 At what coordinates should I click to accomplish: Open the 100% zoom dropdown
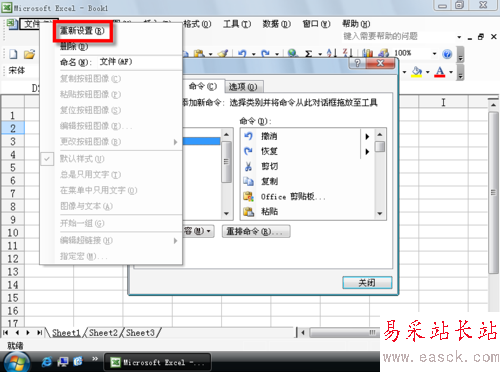[x=434, y=54]
